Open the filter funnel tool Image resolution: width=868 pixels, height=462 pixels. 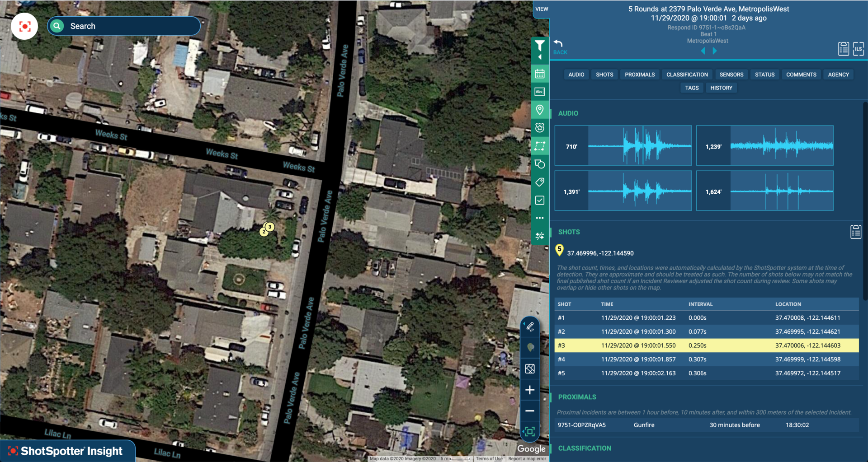click(539, 46)
